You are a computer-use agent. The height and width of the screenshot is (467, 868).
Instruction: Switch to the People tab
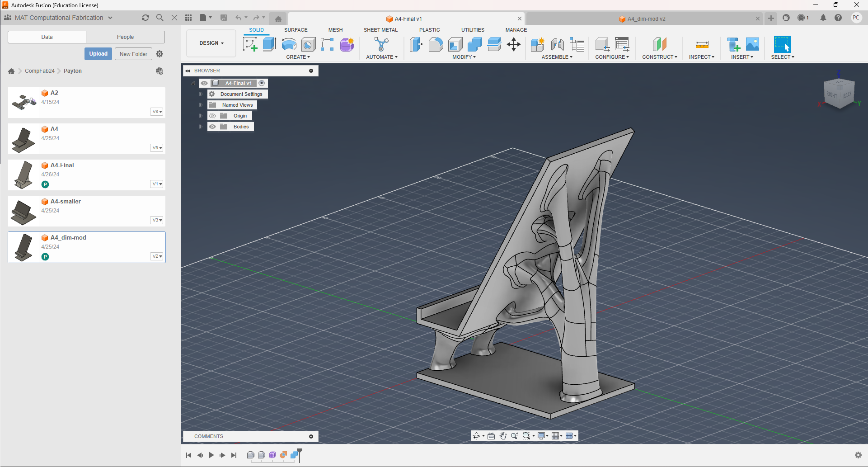(125, 37)
